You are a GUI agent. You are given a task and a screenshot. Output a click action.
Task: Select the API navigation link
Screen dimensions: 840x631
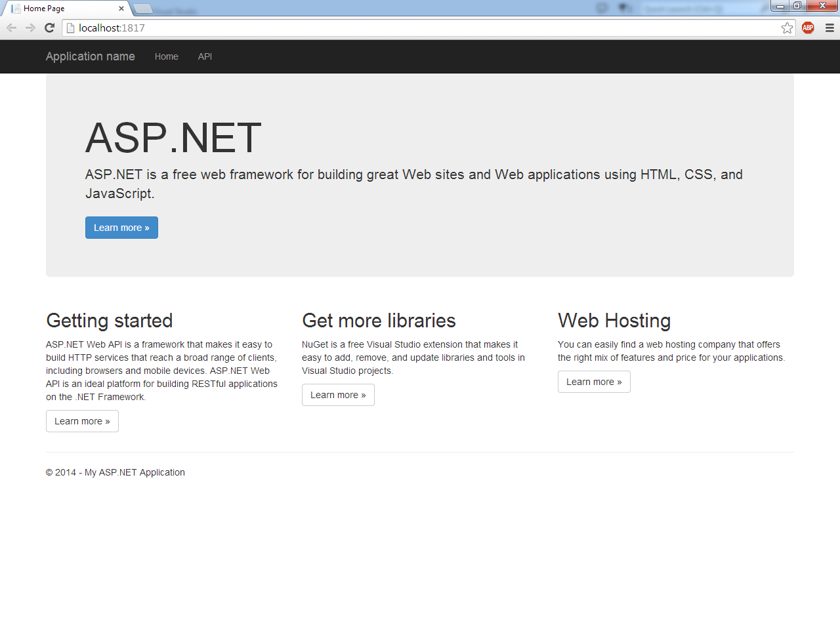(x=205, y=56)
